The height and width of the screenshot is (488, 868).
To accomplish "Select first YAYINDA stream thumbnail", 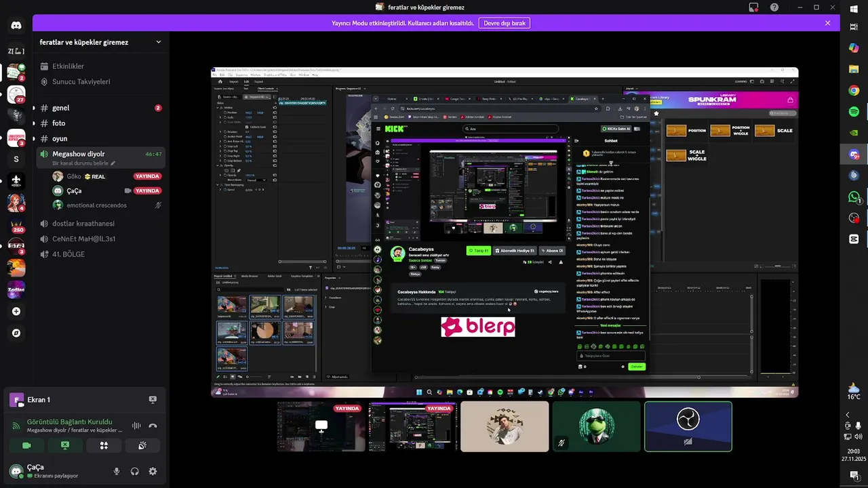I will (x=321, y=426).
